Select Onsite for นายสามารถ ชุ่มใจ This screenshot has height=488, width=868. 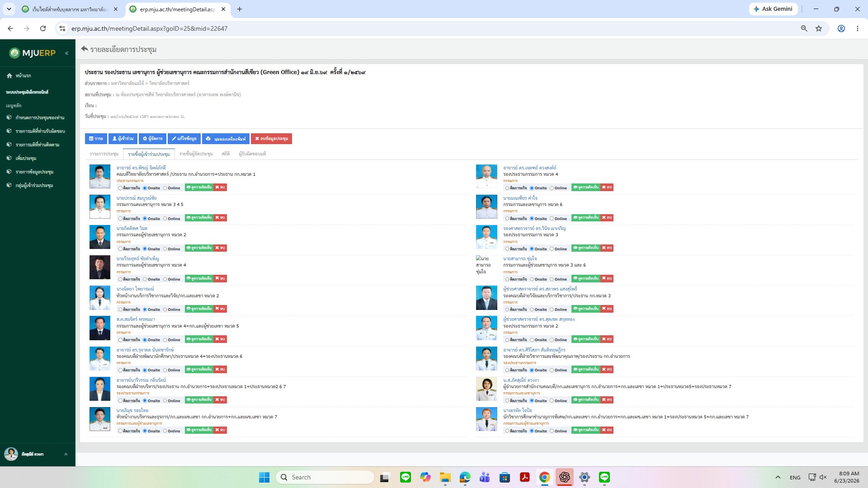click(532, 279)
